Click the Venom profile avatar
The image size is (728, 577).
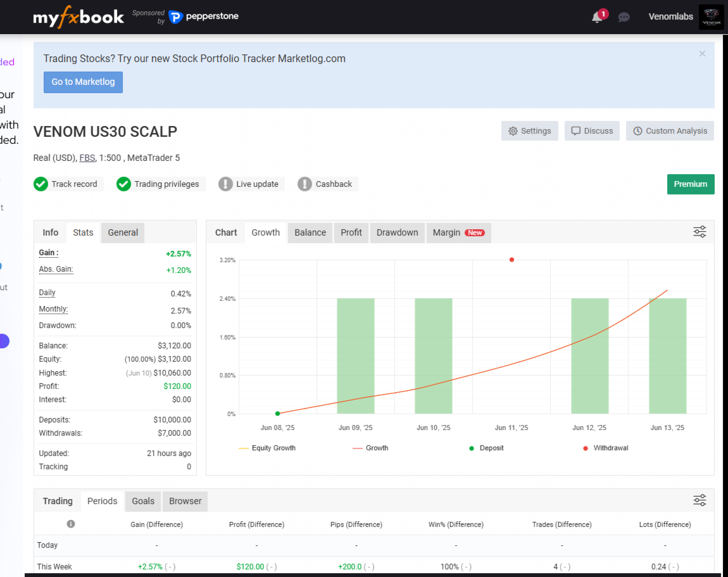pos(711,16)
